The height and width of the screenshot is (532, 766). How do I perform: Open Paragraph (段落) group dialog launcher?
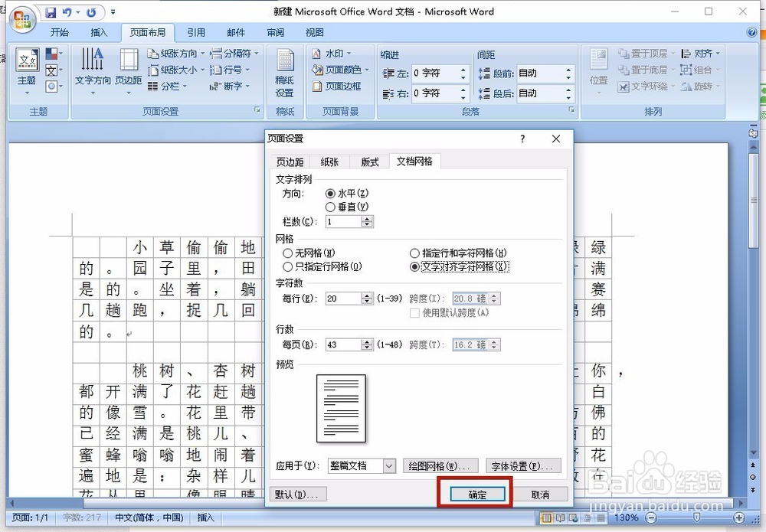click(x=571, y=110)
